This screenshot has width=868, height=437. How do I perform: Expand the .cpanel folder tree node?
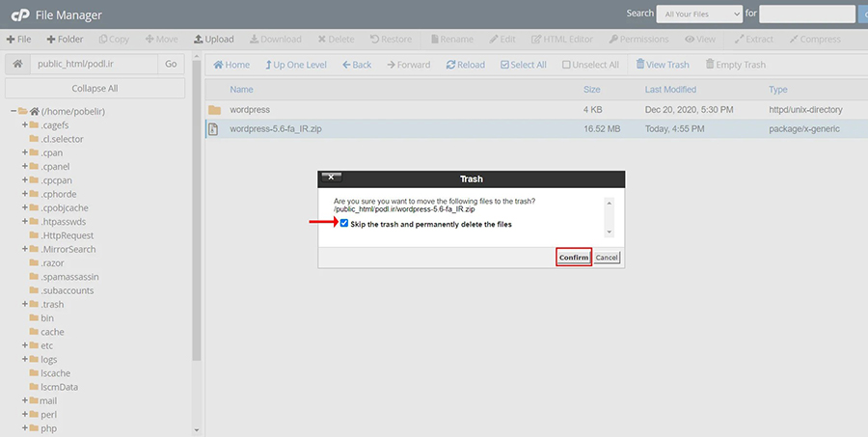[x=25, y=166]
